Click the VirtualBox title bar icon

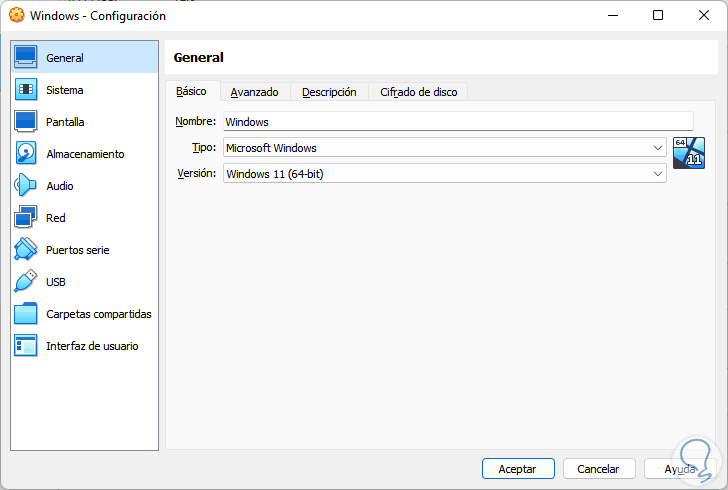(16, 16)
